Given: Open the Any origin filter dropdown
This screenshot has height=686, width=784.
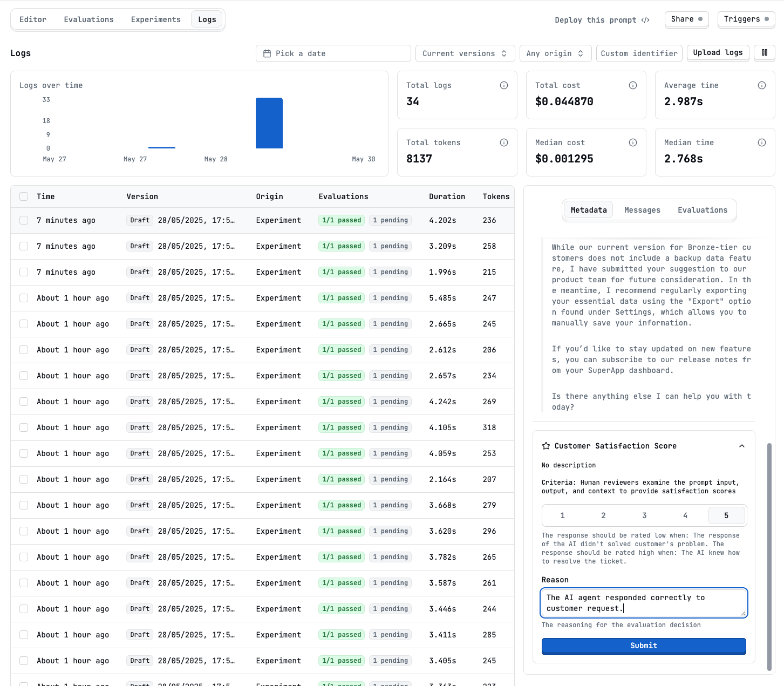Looking at the screenshot, I should pos(555,53).
